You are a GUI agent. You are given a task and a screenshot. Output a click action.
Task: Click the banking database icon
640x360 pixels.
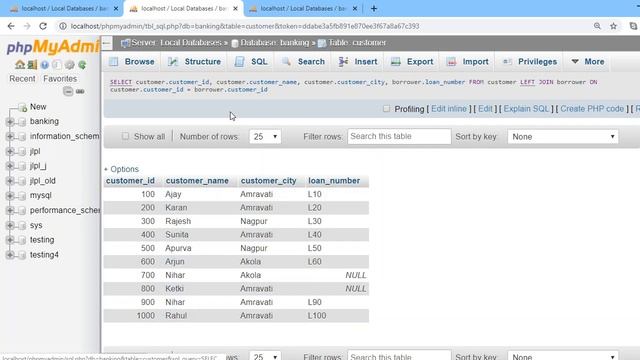coord(22,122)
